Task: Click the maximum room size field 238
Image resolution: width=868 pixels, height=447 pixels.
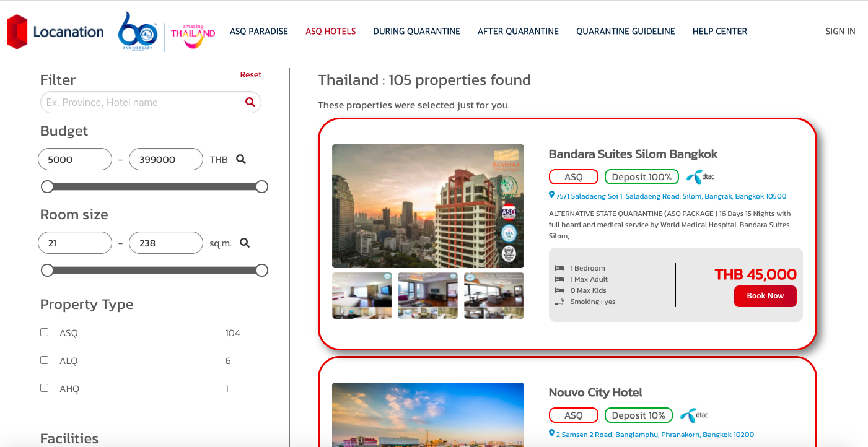Action: click(x=166, y=243)
